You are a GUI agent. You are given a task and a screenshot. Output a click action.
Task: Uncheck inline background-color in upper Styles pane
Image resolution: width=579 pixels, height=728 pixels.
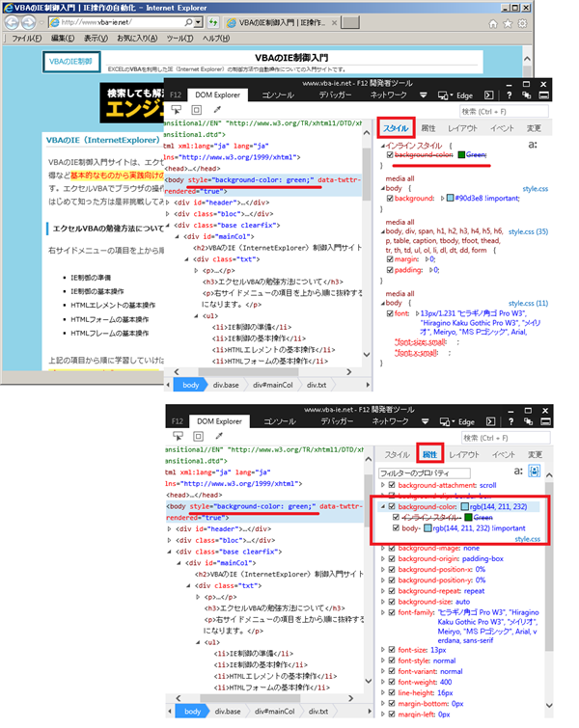coord(390,155)
